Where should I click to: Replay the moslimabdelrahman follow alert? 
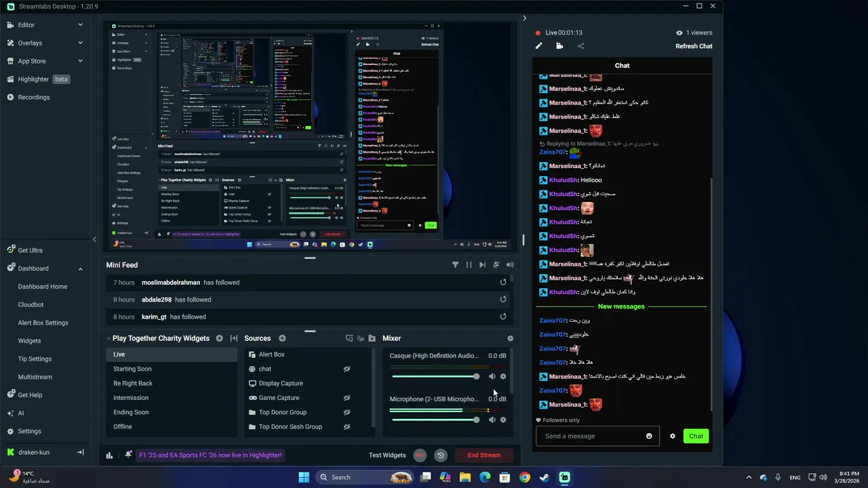point(503,283)
